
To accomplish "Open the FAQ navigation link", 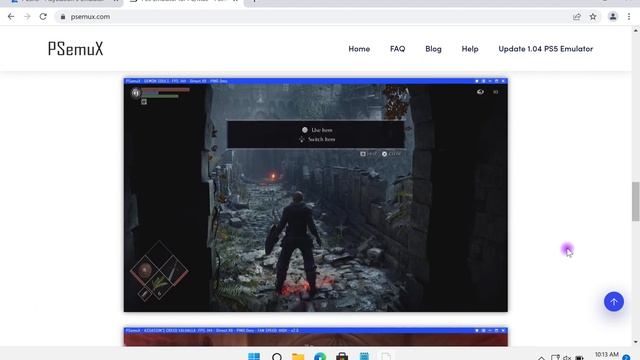I will coord(398,49).
